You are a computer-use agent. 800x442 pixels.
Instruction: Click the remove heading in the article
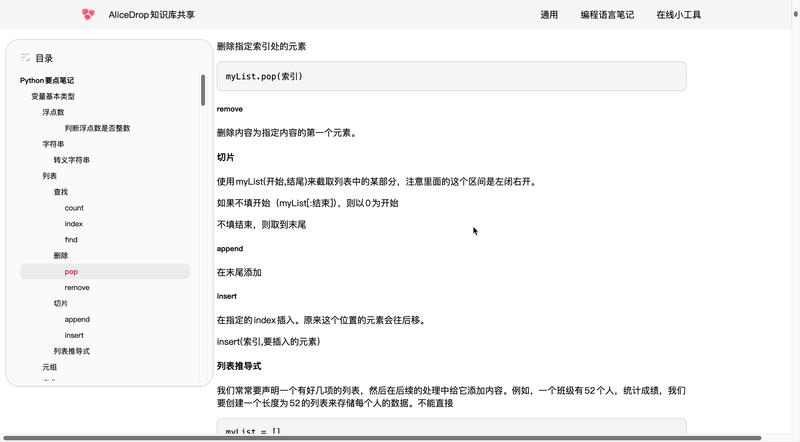click(230, 109)
